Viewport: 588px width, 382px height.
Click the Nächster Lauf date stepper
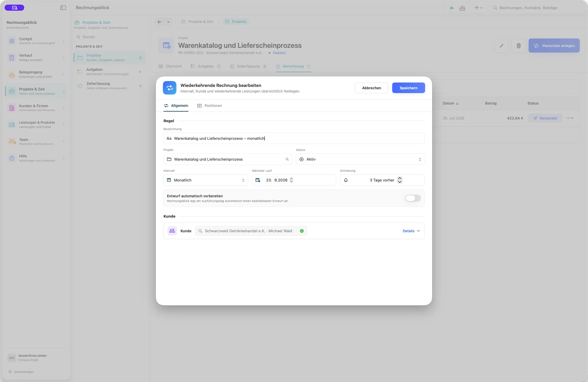click(291, 180)
